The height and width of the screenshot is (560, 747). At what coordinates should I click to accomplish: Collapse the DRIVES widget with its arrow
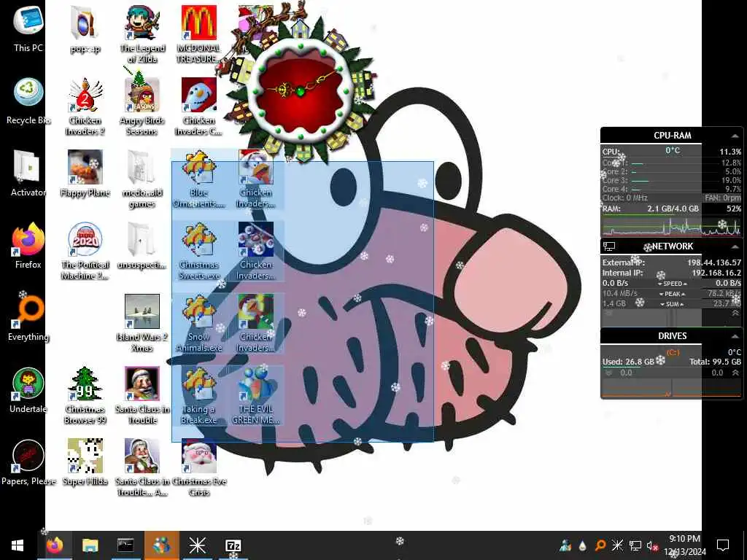pyautogui.click(x=735, y=336)
